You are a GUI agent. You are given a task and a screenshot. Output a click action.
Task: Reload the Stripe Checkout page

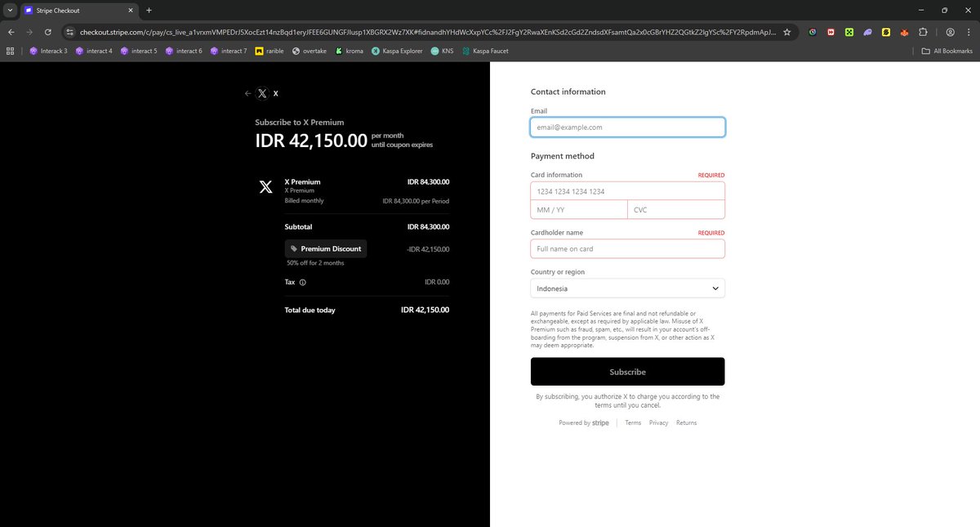(47, 32)
